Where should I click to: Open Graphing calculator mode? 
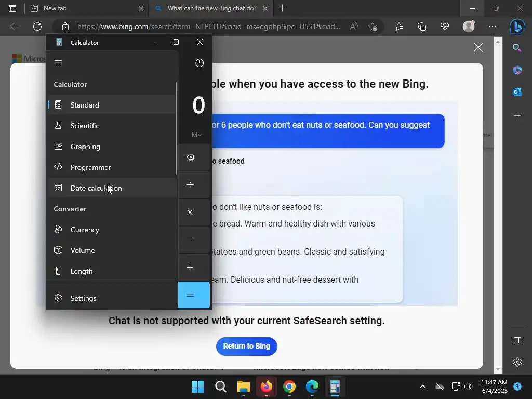click(112, 147)
